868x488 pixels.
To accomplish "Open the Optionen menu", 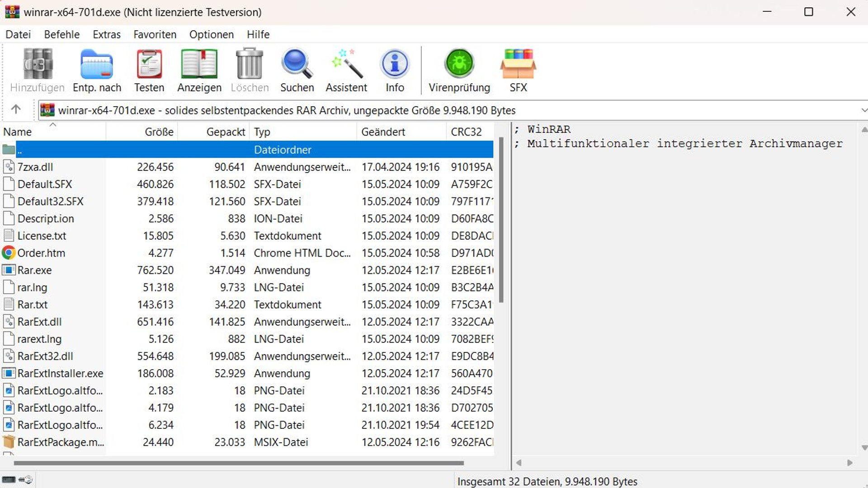I will pos(211,34).
